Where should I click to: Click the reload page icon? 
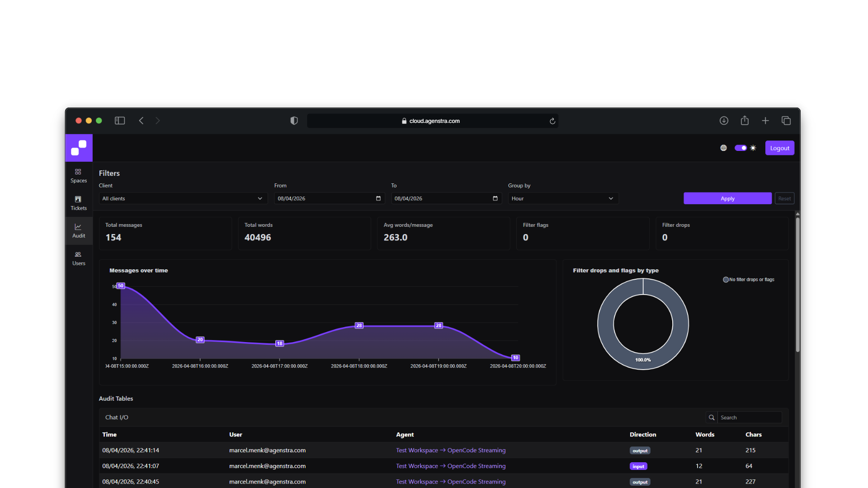click(552, 121)
